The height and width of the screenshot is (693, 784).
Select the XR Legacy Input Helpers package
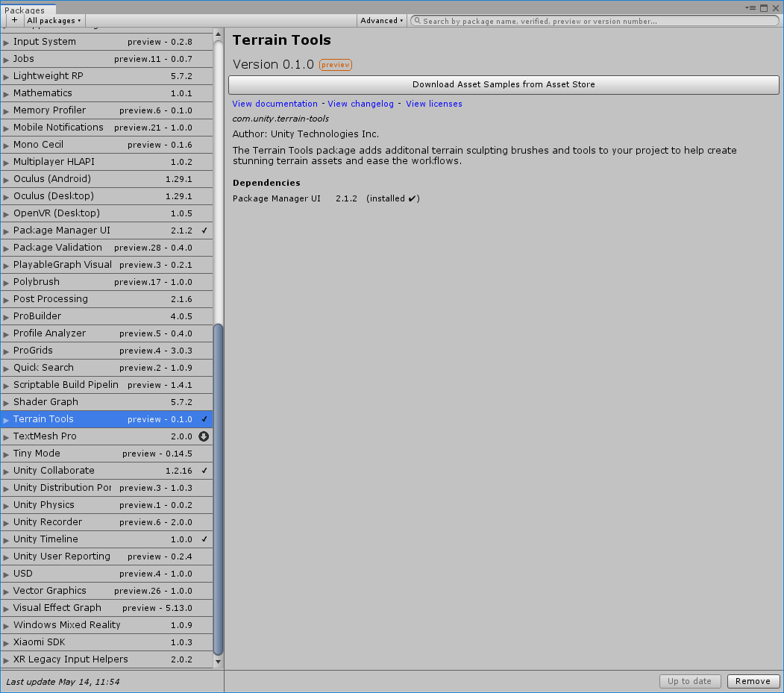click(107, 659)
